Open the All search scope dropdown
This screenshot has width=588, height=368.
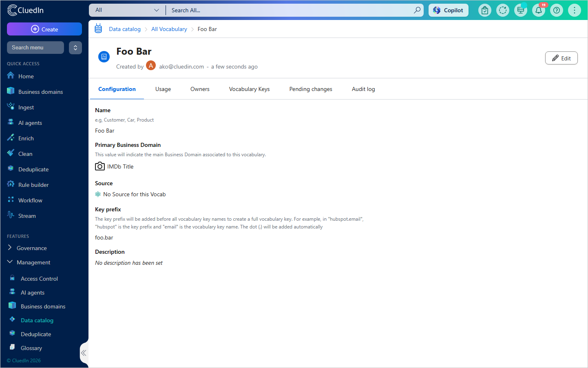coord(127,10)
